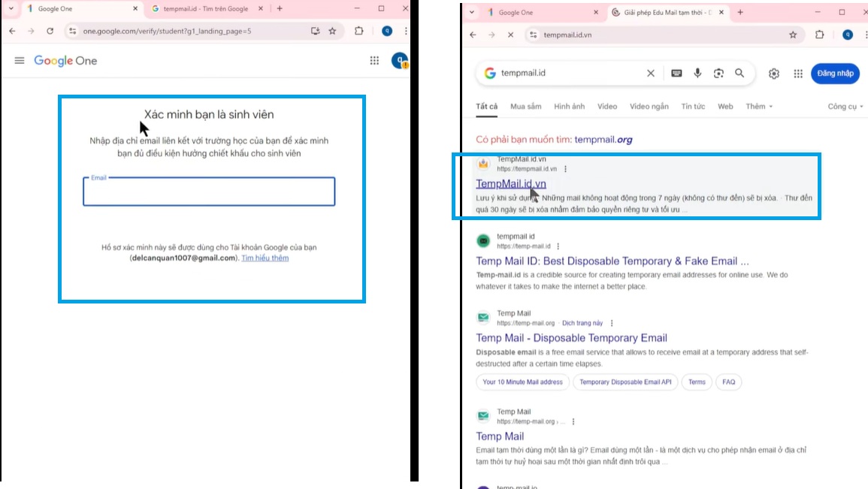Bookmark the Google One page with star

pos(332,31)
